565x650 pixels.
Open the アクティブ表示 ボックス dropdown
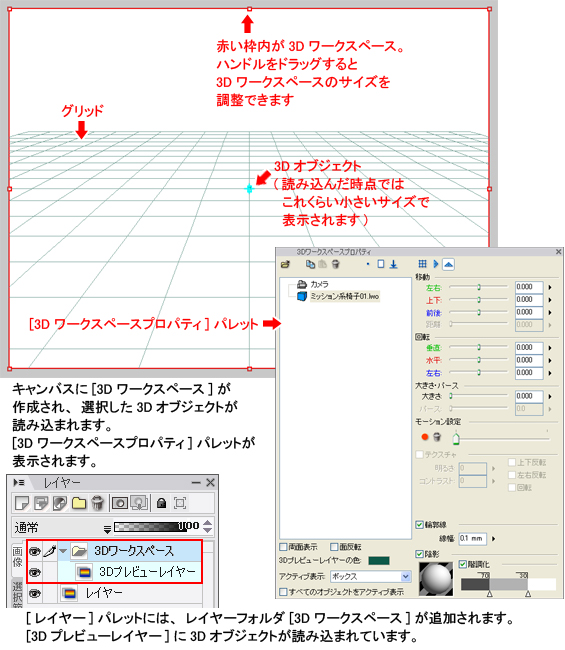click(405, 576)
